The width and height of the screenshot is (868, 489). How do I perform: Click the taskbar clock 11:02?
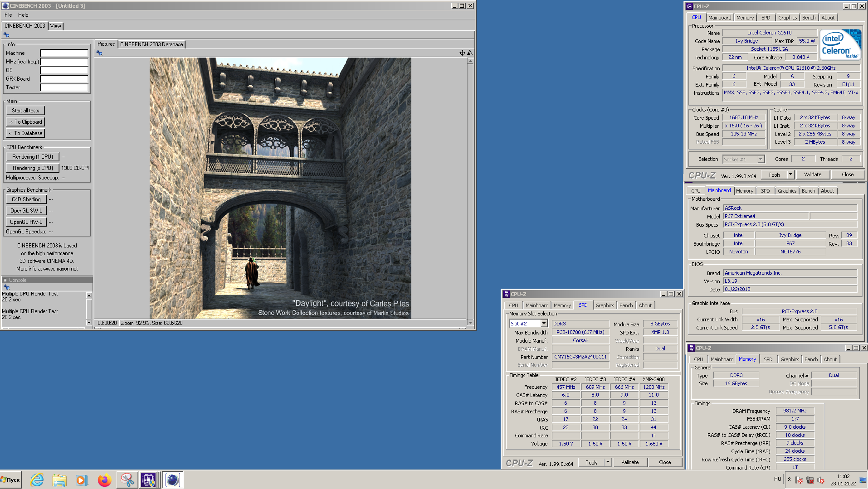tap(843, 476)
